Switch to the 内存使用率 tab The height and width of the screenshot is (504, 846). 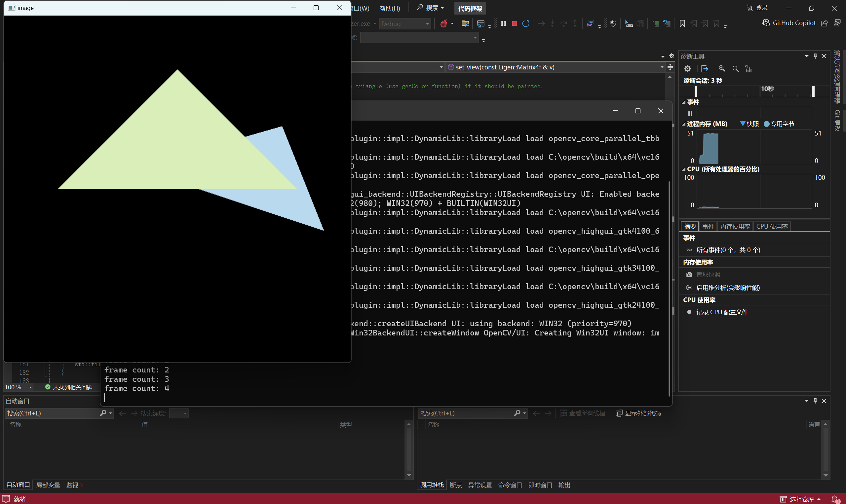tap(735, 226)
